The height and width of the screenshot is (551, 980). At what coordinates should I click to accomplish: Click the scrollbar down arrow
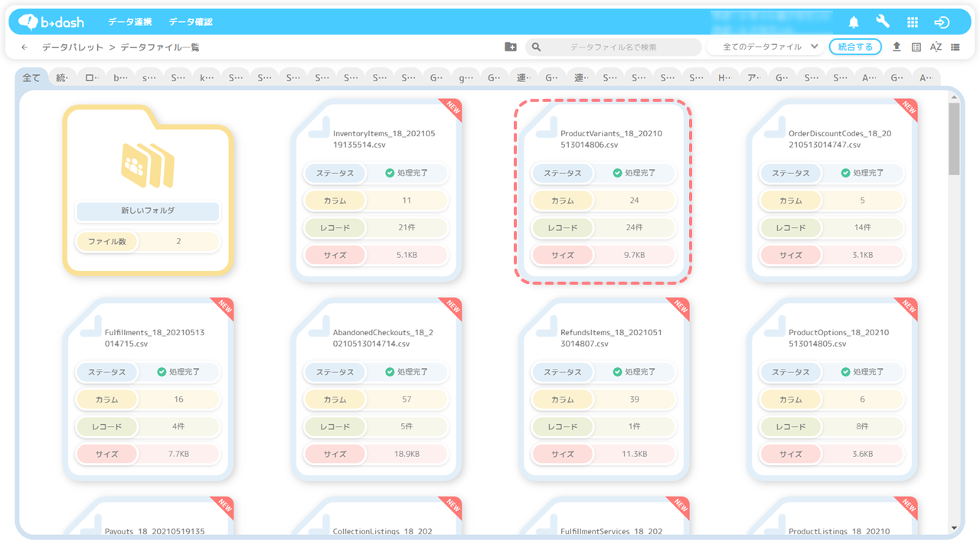pyautogui.click(x=954, y=528)
